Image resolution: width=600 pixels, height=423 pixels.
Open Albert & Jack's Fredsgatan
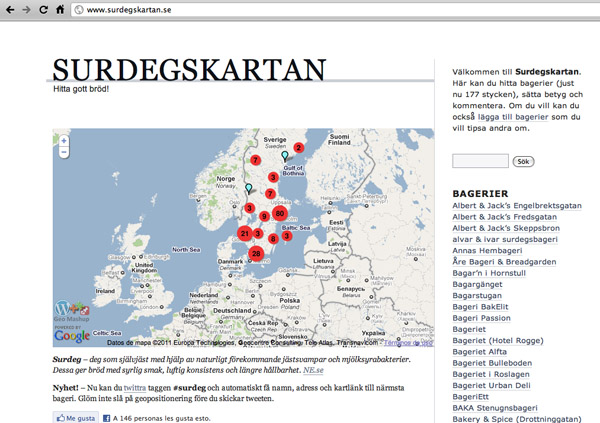click(504, 217)
